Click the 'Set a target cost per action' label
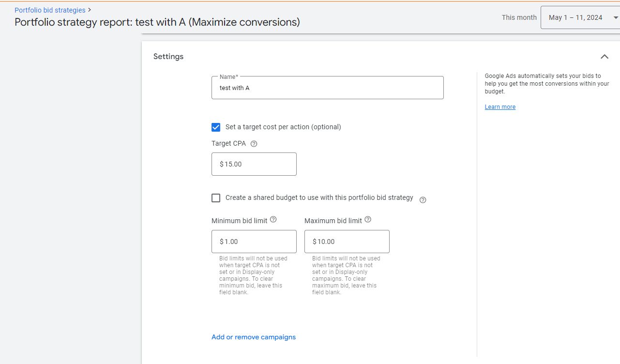Screen dimensions: 620x364 click(283, 127)
